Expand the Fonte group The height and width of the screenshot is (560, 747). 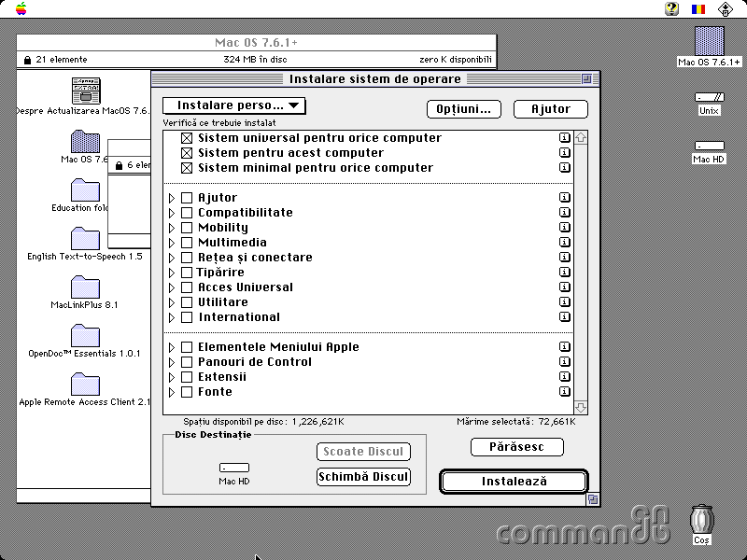(x=172, y=392)
